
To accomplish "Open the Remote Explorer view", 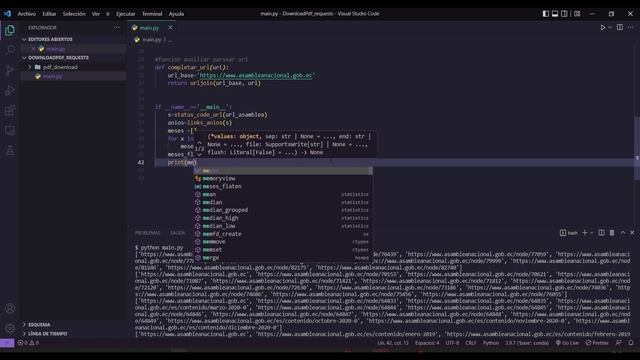I will point(10,131).
